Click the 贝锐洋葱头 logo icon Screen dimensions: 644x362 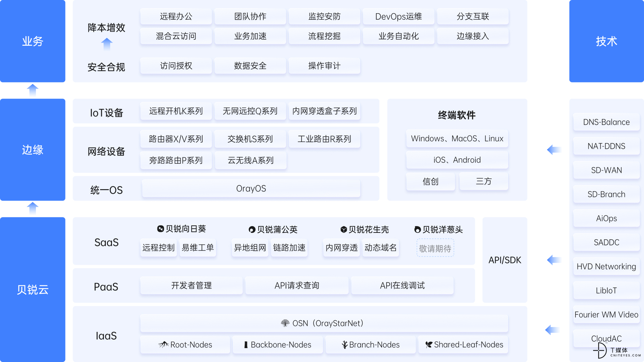(418, 229)
